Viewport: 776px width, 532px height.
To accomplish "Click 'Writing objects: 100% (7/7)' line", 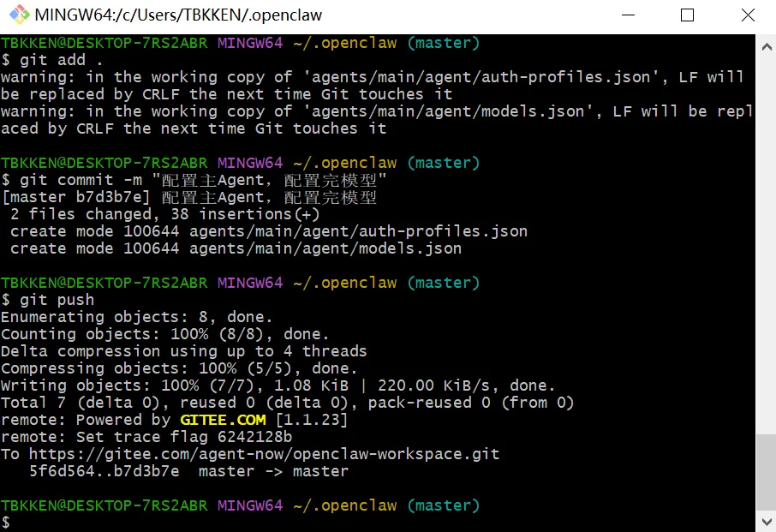I will point(278,386).
